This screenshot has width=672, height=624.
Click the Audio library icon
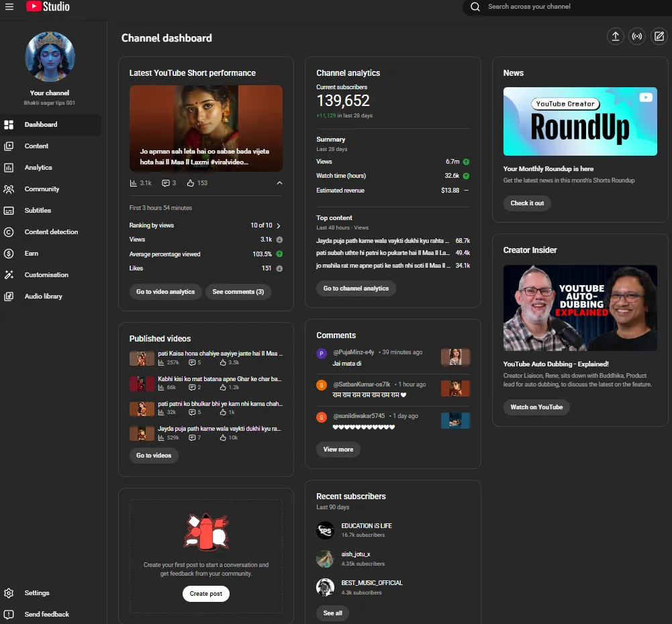click(9, 296)
